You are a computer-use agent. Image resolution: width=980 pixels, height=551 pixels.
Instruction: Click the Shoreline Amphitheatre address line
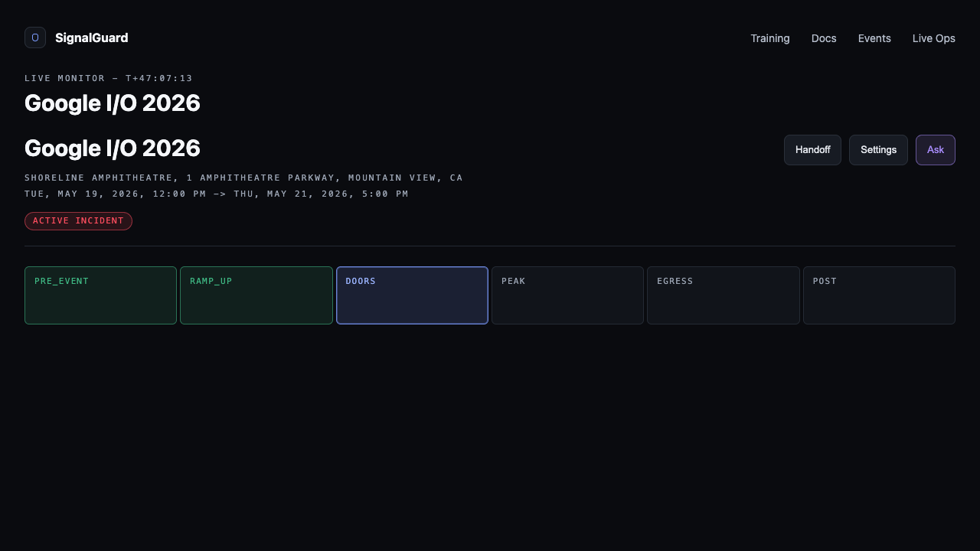(x=243, y=178)
